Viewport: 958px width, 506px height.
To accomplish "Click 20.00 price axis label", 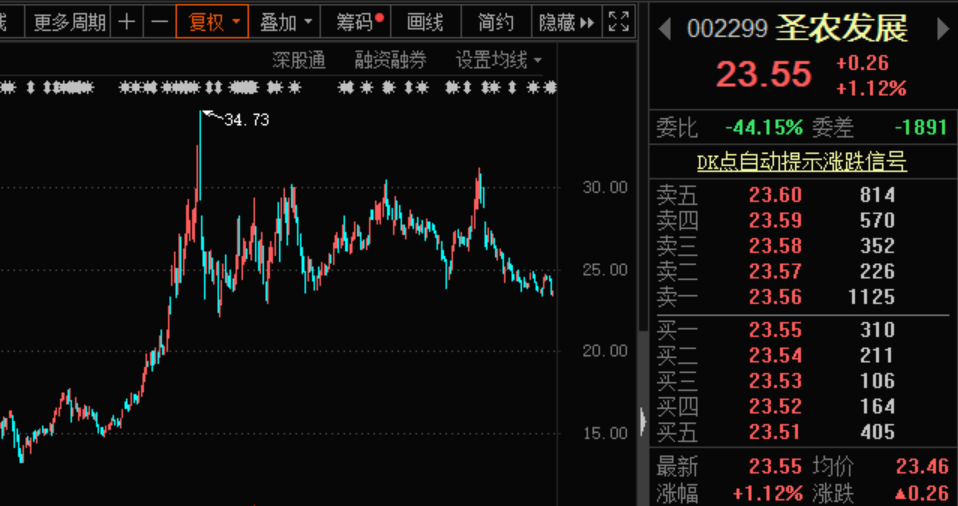I will click(x=605, y=351).
